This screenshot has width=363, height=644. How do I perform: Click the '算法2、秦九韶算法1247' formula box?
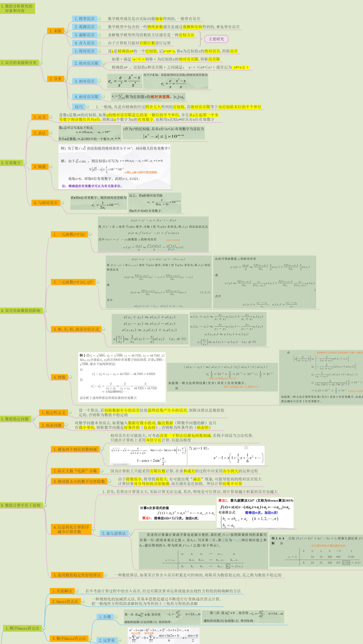click(255, 513)
